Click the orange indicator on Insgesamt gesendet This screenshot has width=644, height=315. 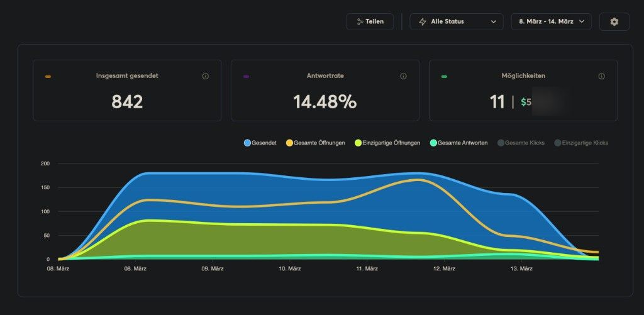[x=48, y=76]
